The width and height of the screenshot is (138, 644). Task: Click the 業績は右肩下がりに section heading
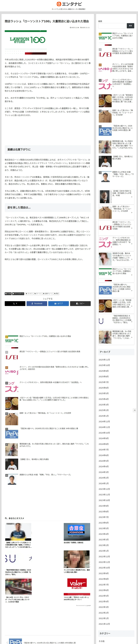tap(48, 150)
